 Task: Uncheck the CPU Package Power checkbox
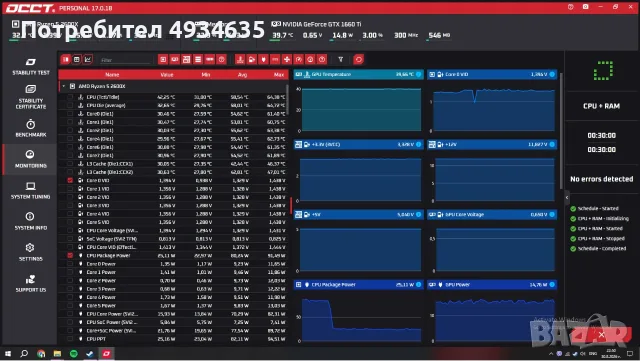click(x=70, y=255)
